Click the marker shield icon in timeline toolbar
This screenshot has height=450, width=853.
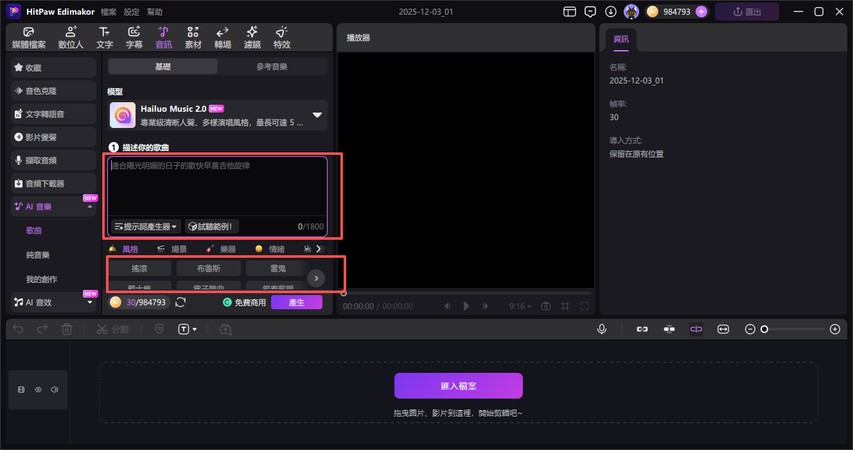[x=159, y=329]
